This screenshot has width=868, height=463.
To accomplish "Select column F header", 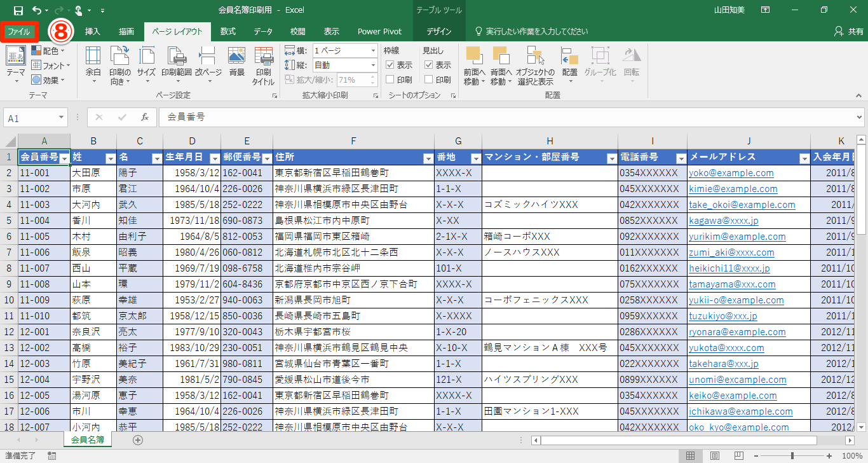I will (353, 141).
